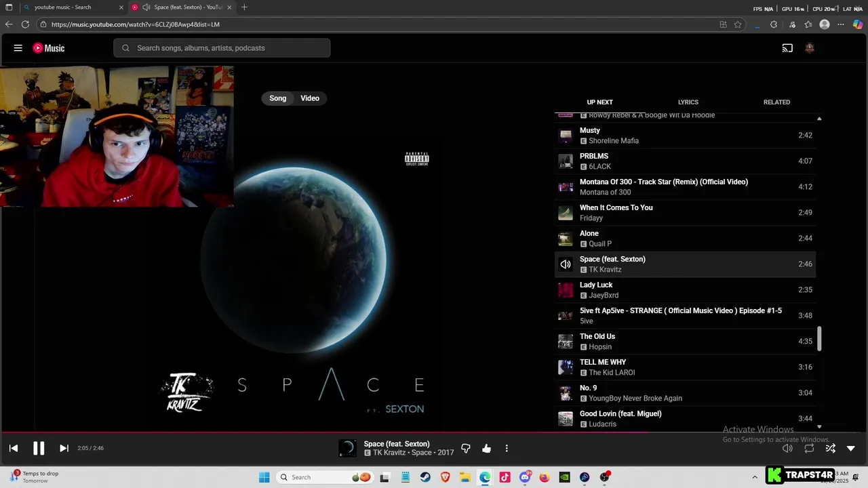Click the player bar album thumbnail
The height and width of the screenshot is (488, 868).
point(347,448)
